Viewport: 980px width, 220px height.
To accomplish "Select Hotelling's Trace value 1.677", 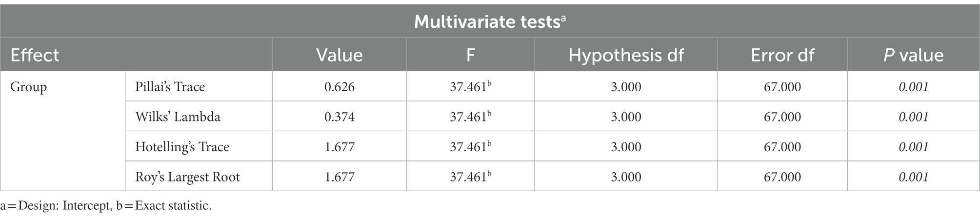I will [340, 147].
